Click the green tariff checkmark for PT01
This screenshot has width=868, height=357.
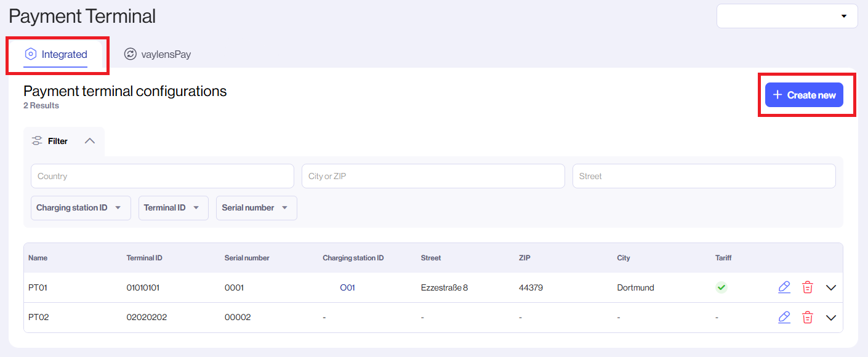click(721, 287)
